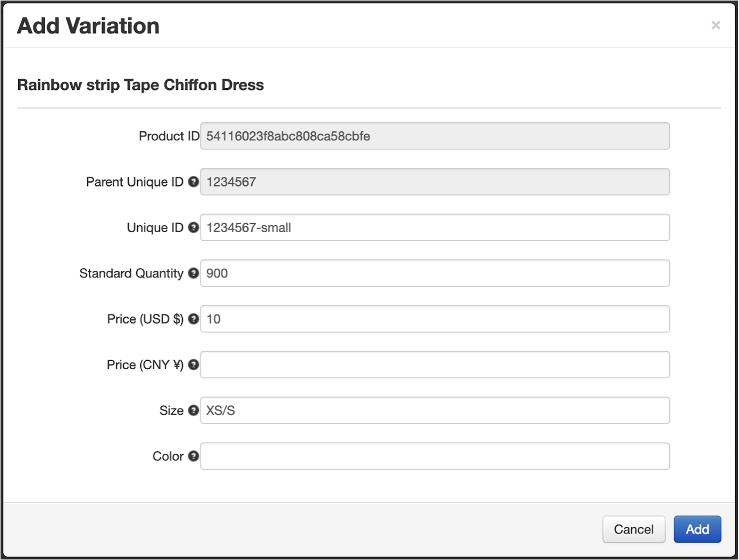The height and width of the screenshot is (560, 739).
Task: Click the blue Add button
Action: (697, 529)
